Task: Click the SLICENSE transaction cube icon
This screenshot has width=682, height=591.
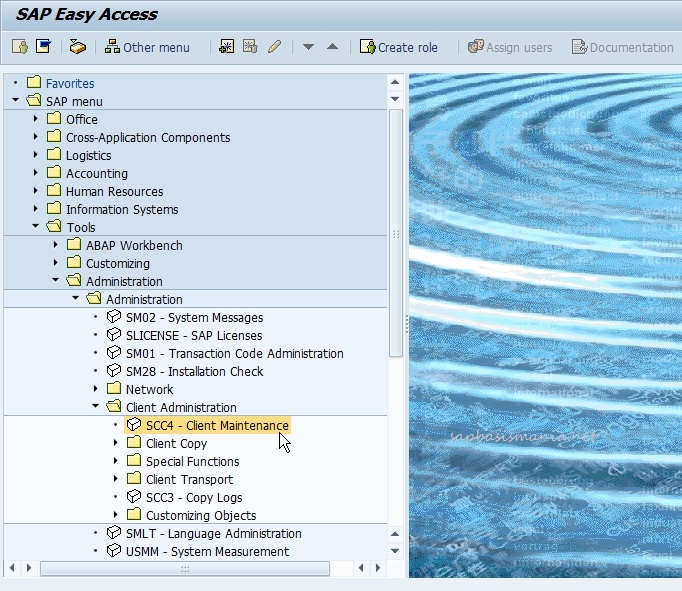Action: click(114, 334)
